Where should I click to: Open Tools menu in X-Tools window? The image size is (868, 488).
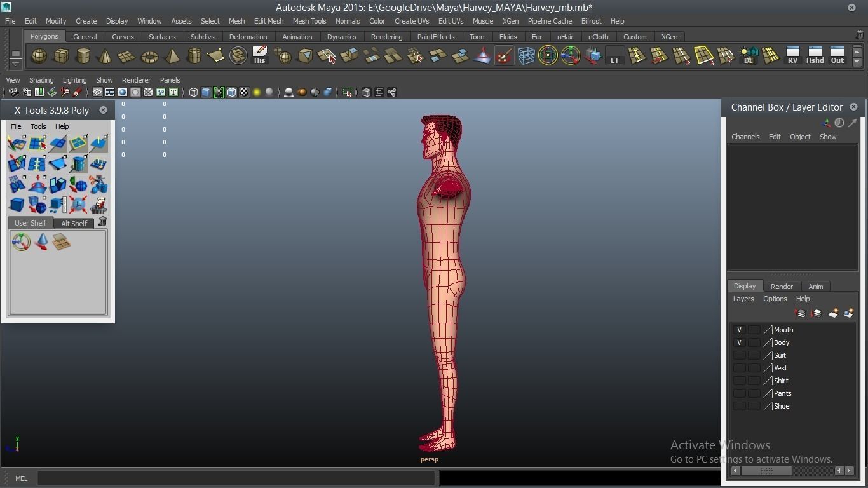coord(38,126)
